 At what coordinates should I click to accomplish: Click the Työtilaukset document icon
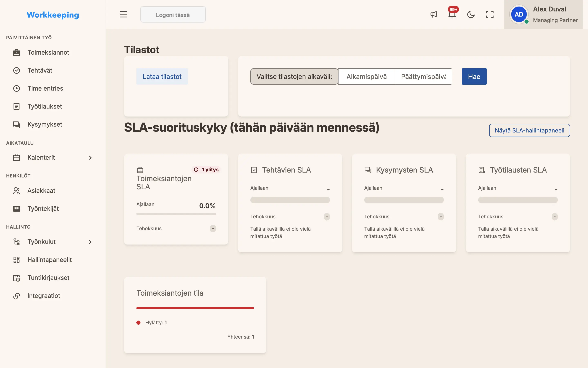pos(17,106)
